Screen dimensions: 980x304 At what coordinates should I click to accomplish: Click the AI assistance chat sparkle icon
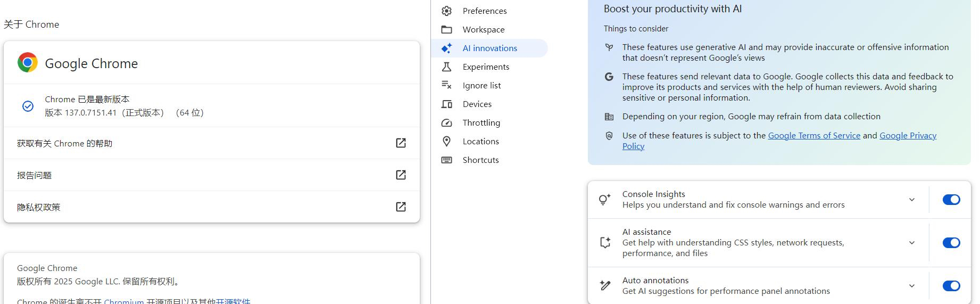point(605,243)
